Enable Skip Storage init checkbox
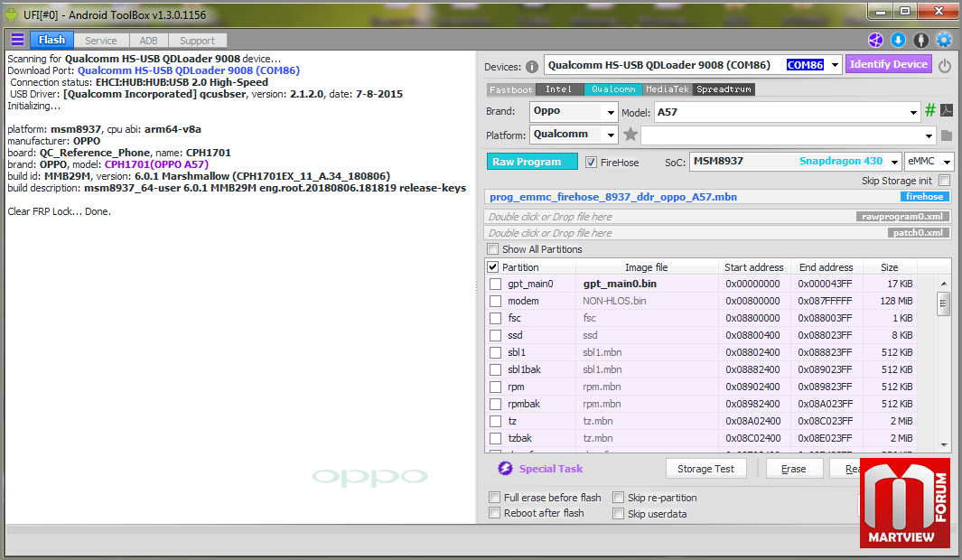This screenshot has width=962, height=560. [945, 181]
